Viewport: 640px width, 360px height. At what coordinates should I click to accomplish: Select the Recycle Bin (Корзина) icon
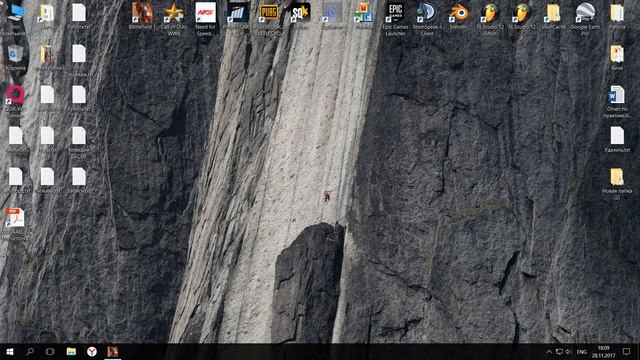pos(16,54)
